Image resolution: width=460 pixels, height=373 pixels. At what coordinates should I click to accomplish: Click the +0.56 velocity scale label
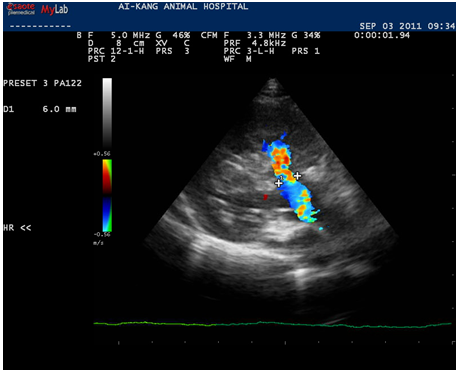[x=102, y=154]
